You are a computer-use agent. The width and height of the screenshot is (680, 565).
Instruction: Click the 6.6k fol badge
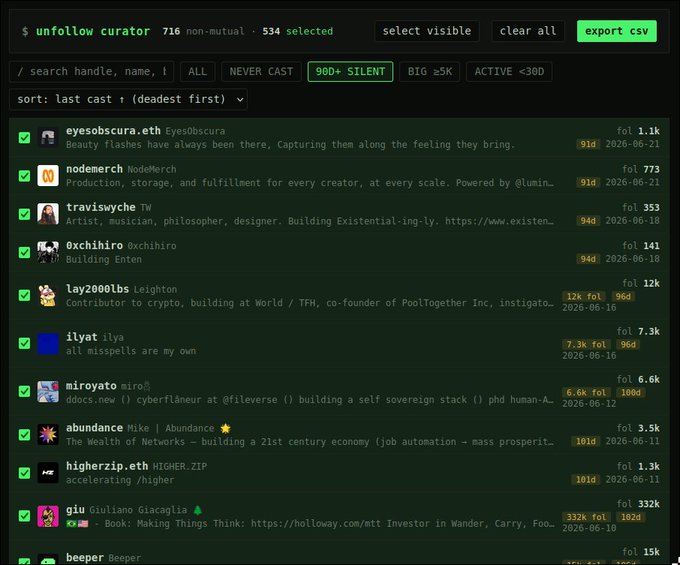click(x=586, y=393)
